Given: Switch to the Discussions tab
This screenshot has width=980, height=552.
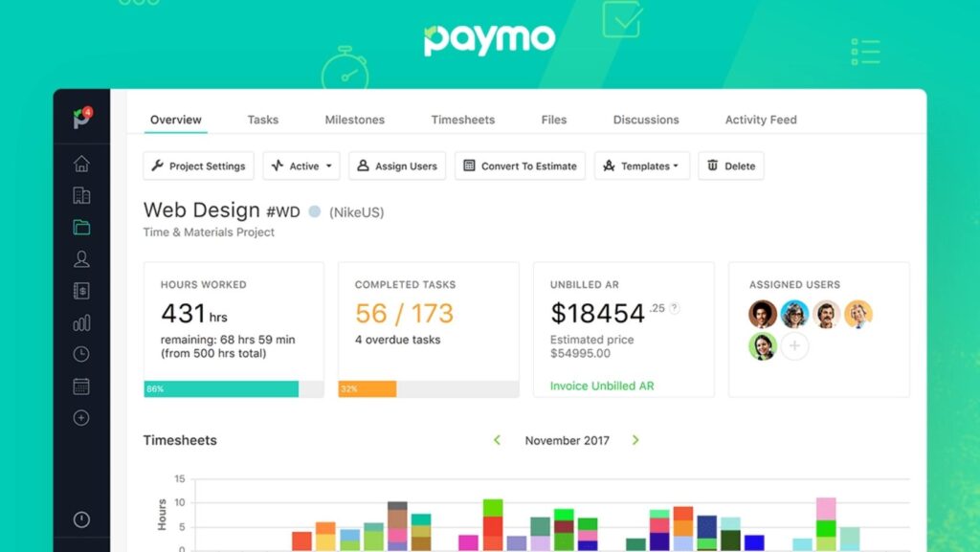Looking at the screenshot, I should [646, 120].
